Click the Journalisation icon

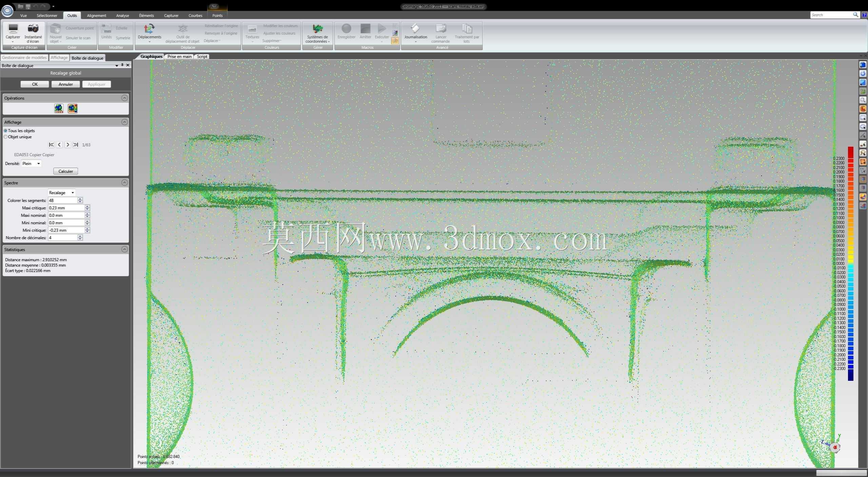[x=415, y=28]
